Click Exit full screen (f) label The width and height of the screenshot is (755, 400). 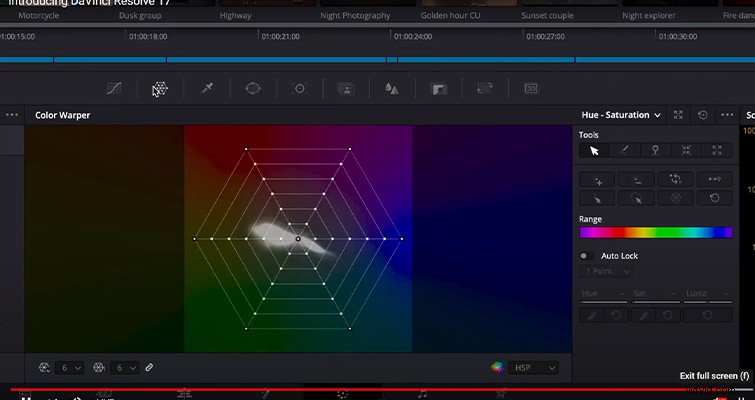(x=715, y=375)
